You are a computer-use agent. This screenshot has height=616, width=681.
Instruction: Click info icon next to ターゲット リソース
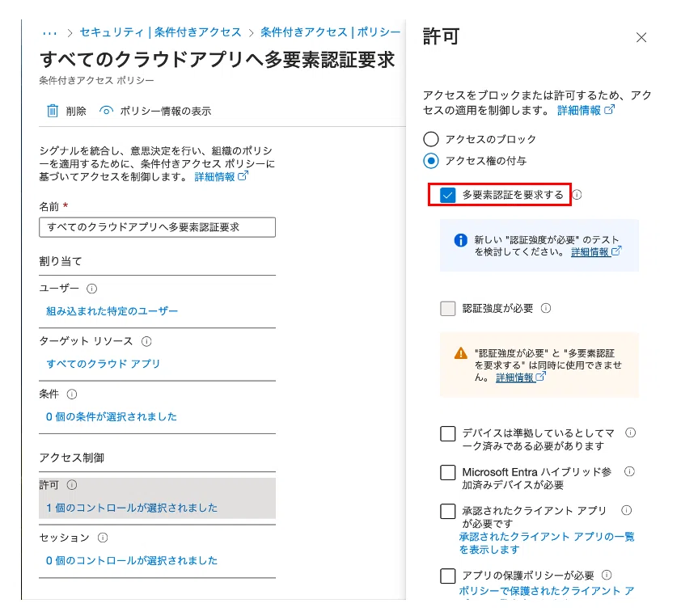click(x=146, y=341)
